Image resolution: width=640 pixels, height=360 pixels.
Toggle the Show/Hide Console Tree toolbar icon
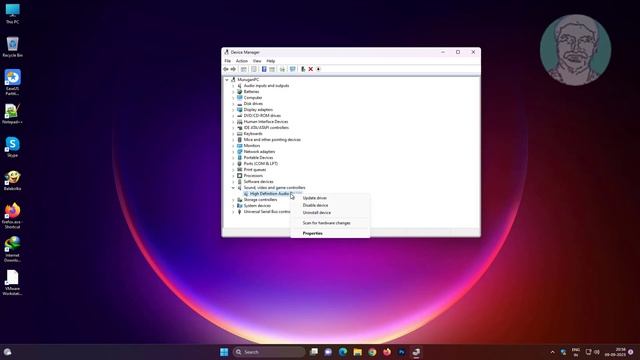coord(244,69)
